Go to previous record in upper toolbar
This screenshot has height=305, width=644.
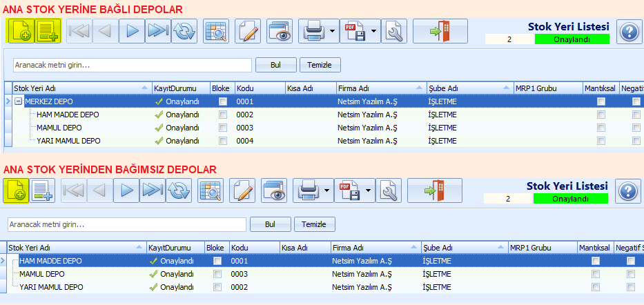[105, 31]
